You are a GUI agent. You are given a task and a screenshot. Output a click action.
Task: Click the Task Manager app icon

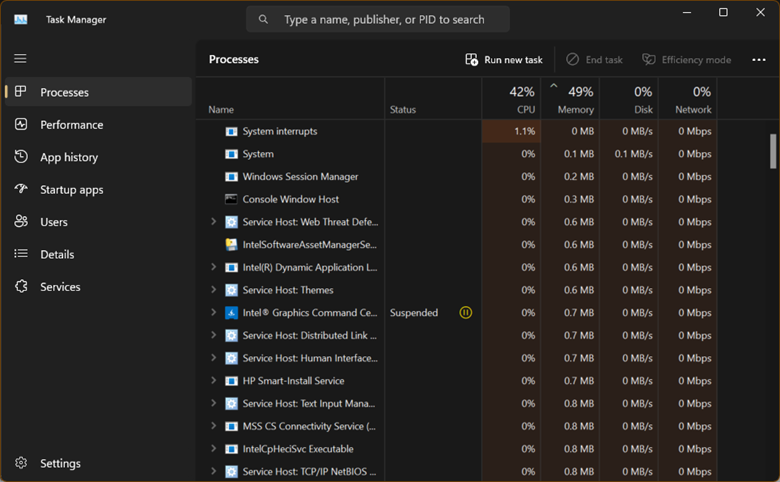point(21,19)
